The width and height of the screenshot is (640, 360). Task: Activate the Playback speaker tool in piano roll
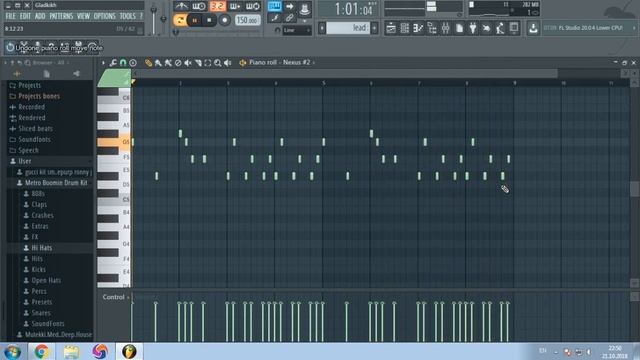click(x=228, y=62)
